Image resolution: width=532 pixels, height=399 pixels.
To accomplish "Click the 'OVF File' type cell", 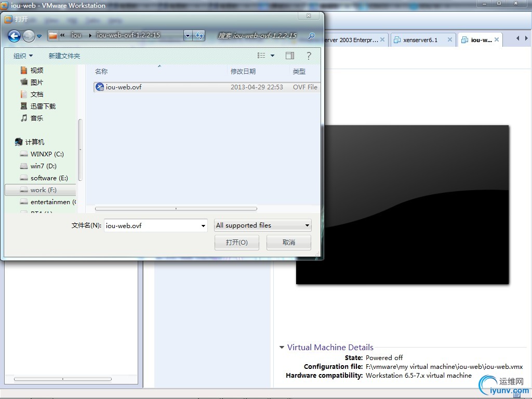I will 305,87.
